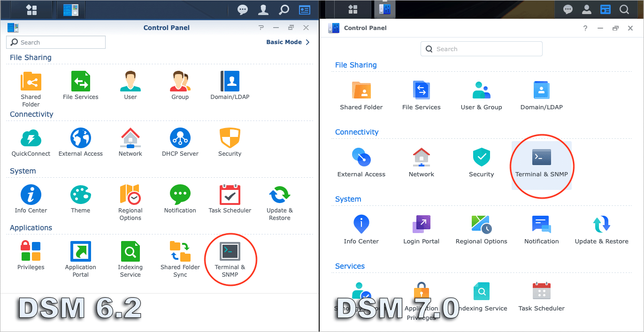
Task: Click the DSM 7.0 Control Panel search field
Action: point(482,49)
